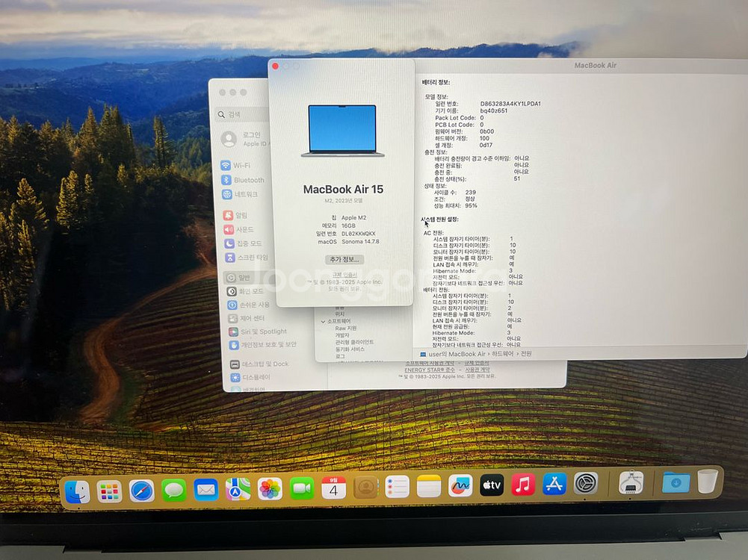Screen dimensions: 748x560
Task: Select 위치 in System Information tree
Action: tap(339, 314)
